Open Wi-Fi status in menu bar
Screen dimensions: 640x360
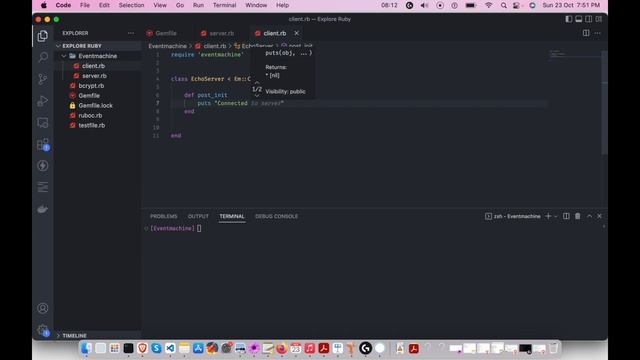(489, 5)
